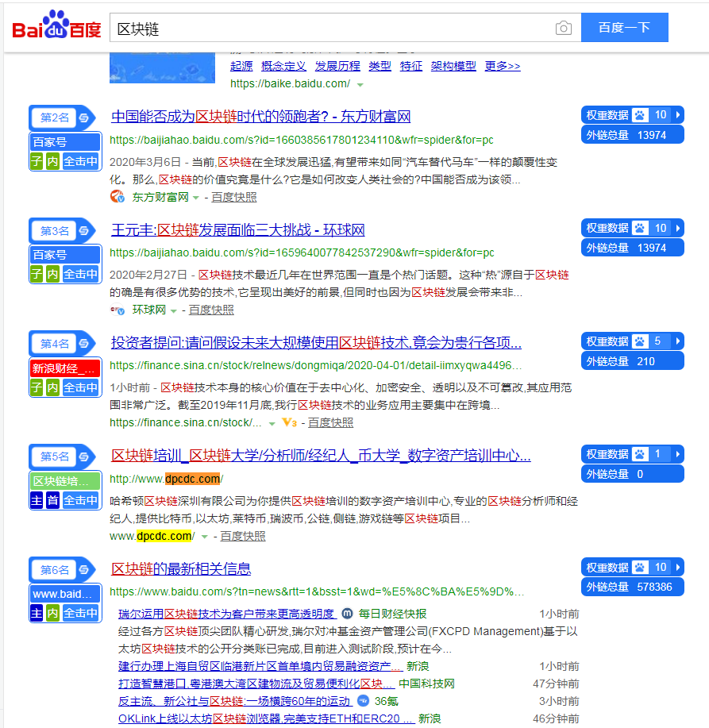Image resolution: width=709 pixels, height=728 pixels.
Task: Click the 东方财富网 source name
Action: [160, 197]
